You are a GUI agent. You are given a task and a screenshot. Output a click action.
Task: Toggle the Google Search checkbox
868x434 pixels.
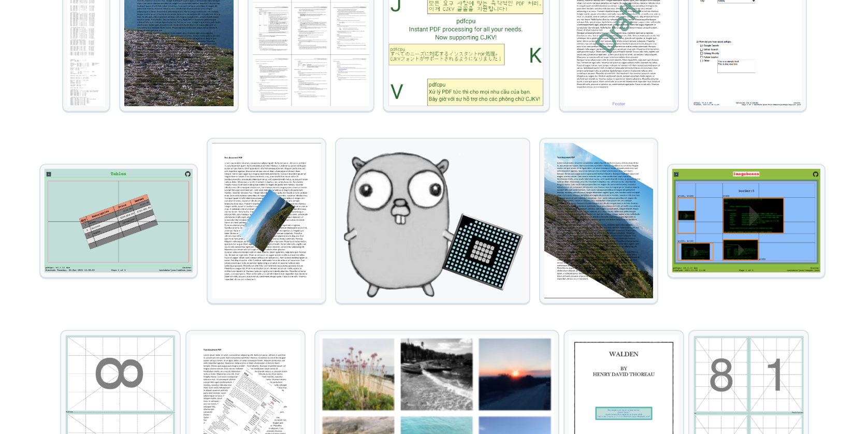(702, 46)
